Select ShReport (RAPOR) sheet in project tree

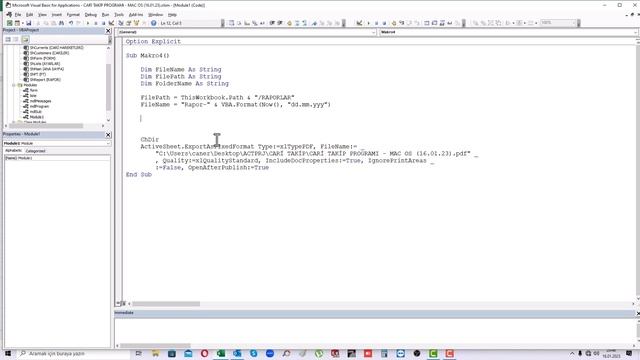pyautogui.click(x=45, y=80)
